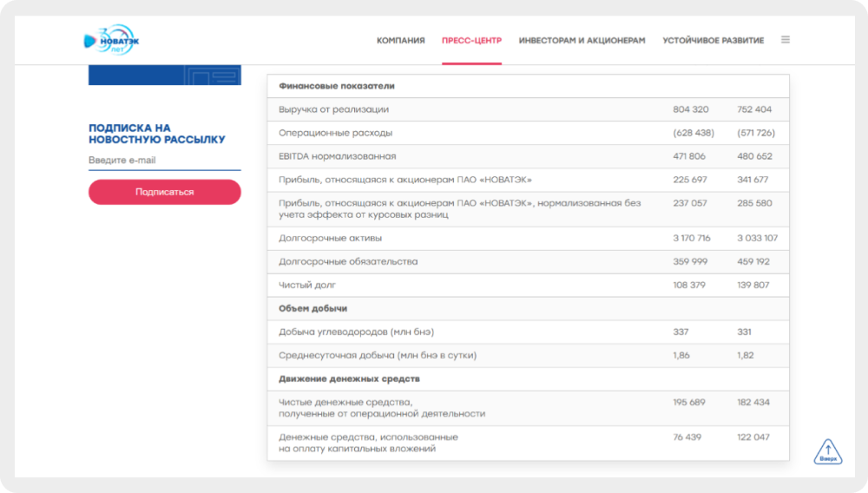Image resolution: width=868 pixels, height=493 pixels.
Task: Open the hamburger menu icon
Action: coord(786,40)
